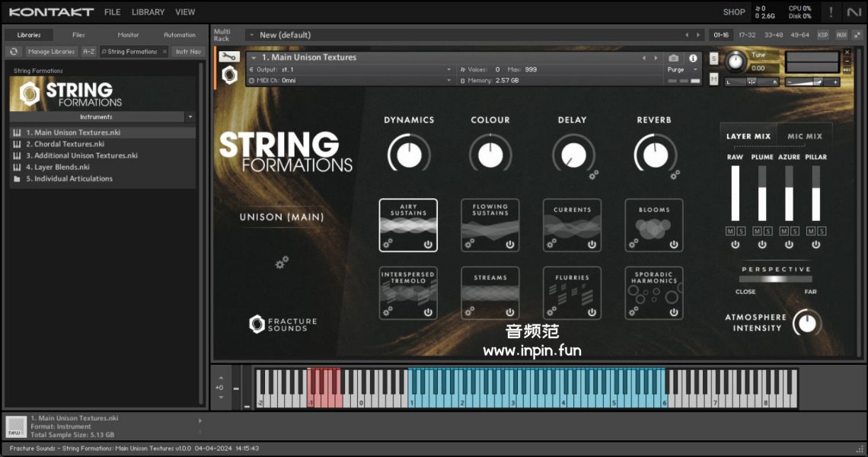Open the LIBRARY menu
Screen dimensions: 868x457
[148, 12]
